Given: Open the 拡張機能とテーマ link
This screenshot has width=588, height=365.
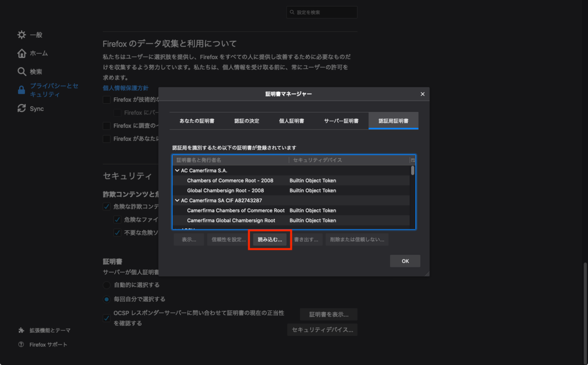Looking at the screenshot, I should 50,330.
